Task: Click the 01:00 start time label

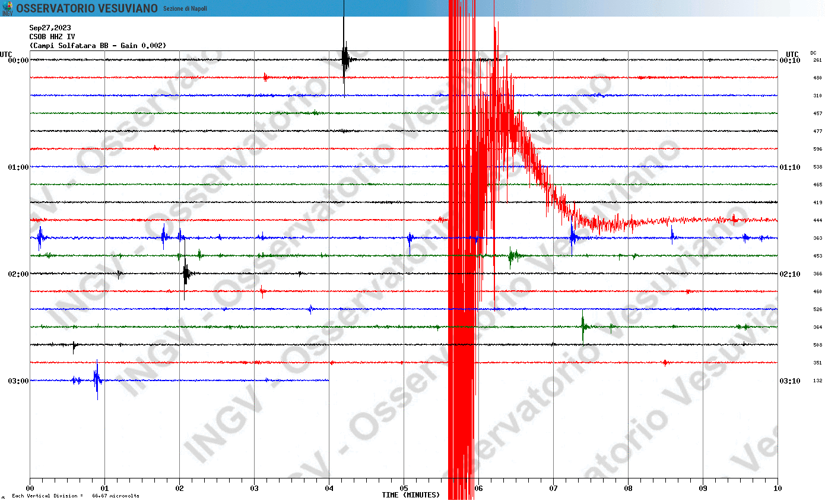Action: click(x=18, y=167)
